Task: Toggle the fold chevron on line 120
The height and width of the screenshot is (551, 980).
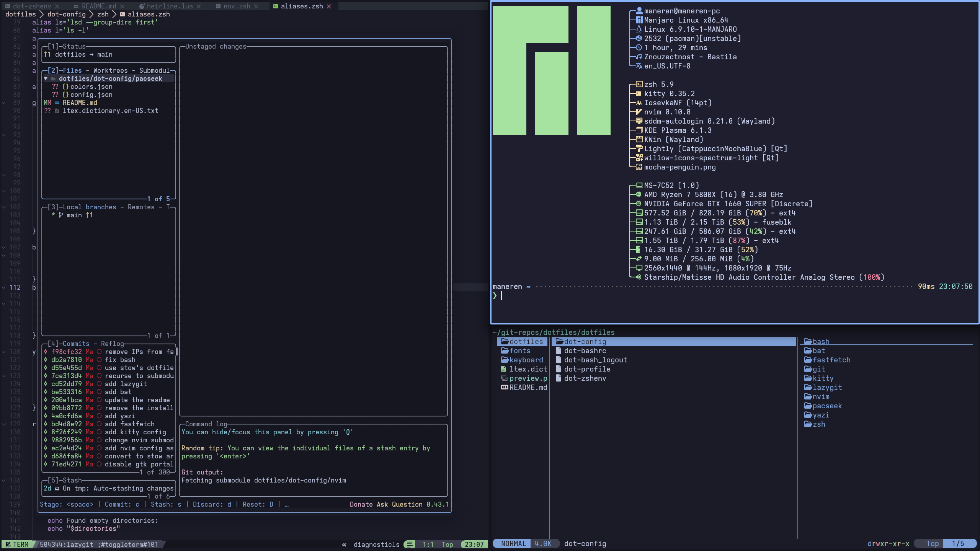Action: click(3, 352)
